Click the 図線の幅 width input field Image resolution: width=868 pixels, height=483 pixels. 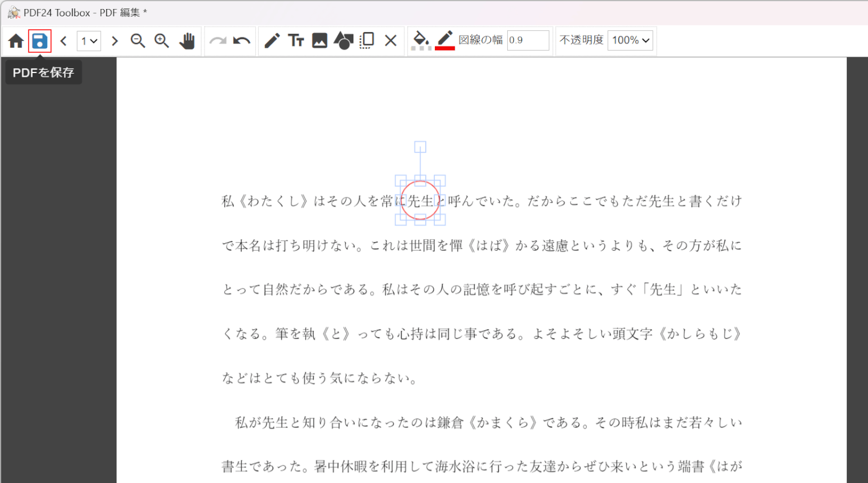pyautogui.click(x=528, y=40)
